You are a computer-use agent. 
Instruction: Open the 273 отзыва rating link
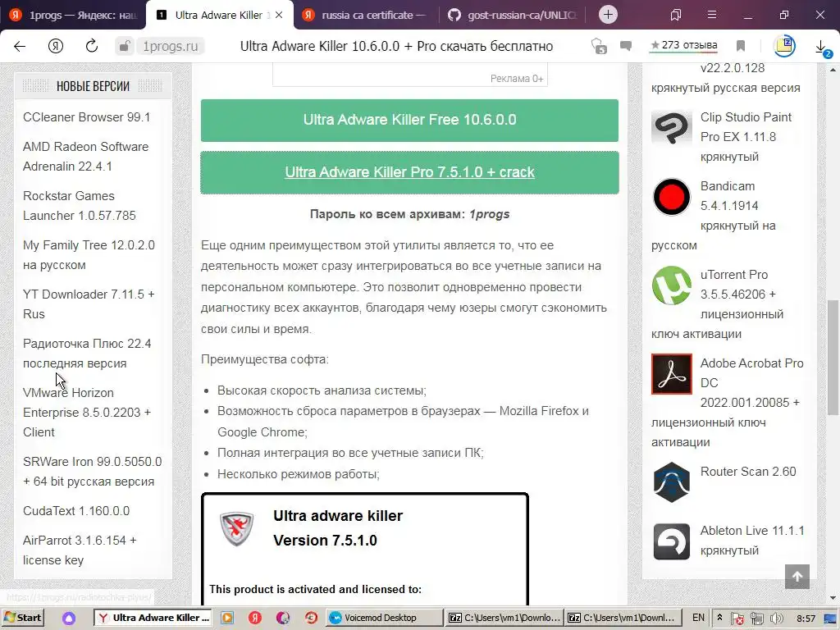683,46
